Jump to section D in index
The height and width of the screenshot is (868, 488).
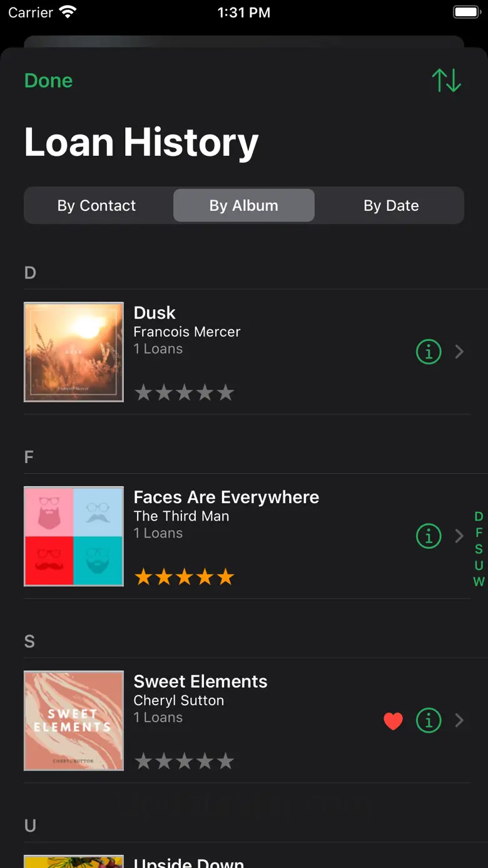click(479, 516)
